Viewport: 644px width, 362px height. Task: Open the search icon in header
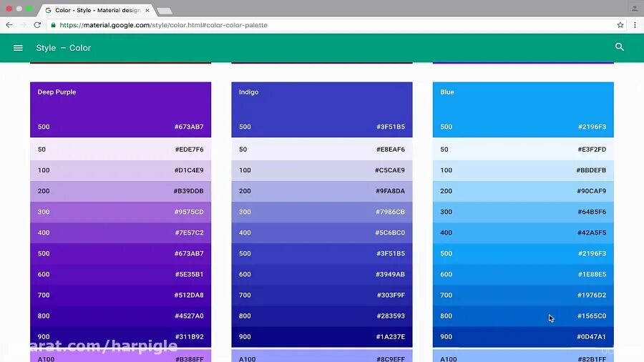(x=620, y=47)
